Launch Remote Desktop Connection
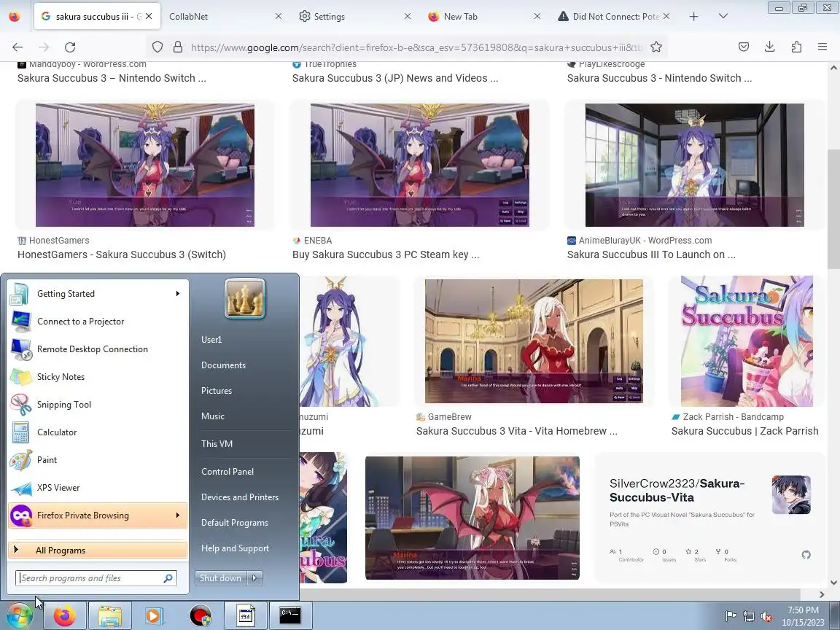The height and width of the screenshot is (630, 840). coord(98,349)
